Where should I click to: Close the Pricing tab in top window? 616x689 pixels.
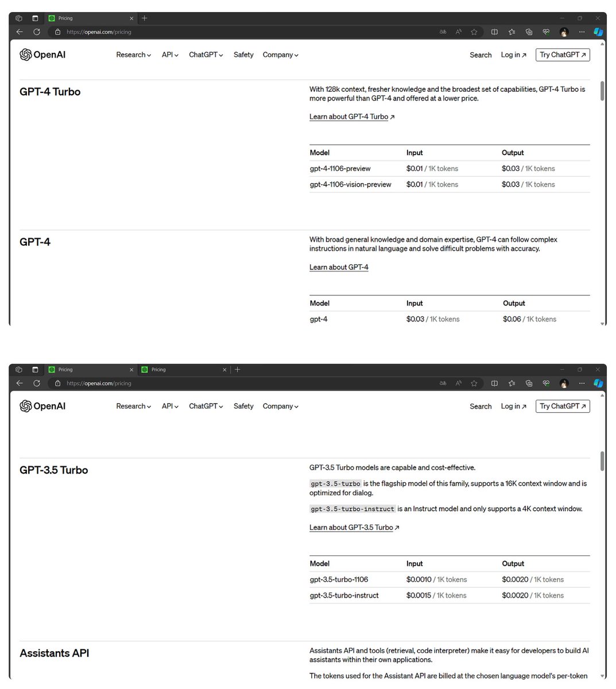tap(131, 18)
